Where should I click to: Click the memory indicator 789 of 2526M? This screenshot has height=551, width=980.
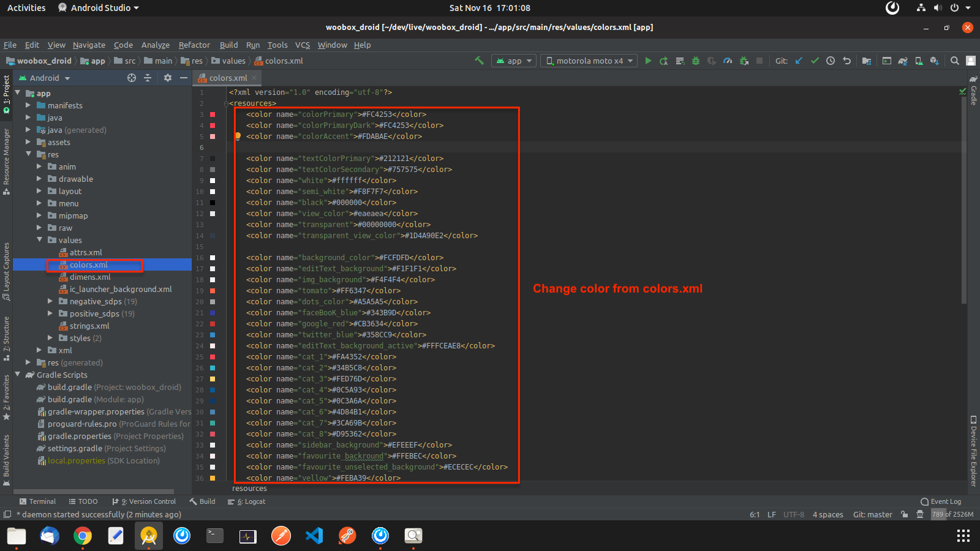[952, 514]
